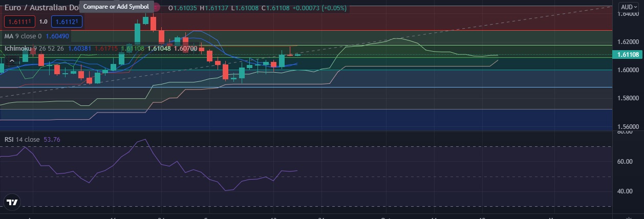Screen dimensions: 644x219
Task: Click the TradingView logo
Action: [x=12, y=202]
